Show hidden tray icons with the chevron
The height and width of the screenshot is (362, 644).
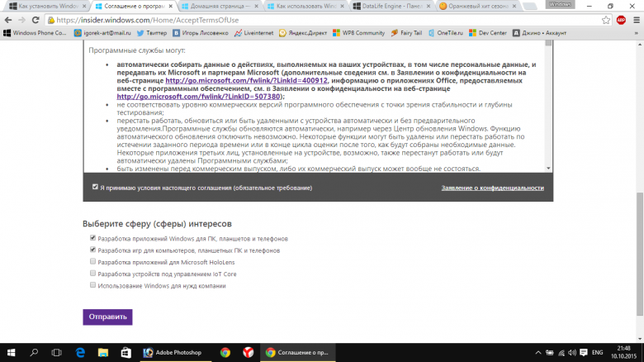pos(538,353)
